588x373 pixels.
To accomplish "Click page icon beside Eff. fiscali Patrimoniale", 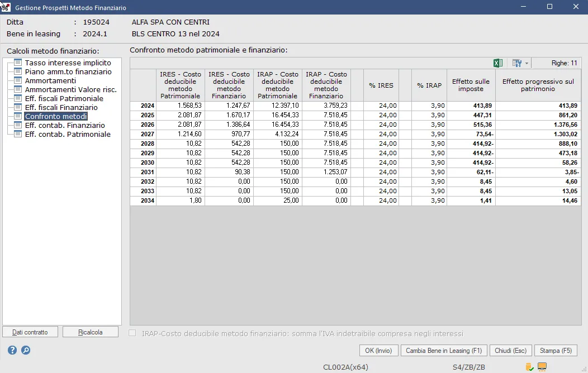I will click(18, 98).
